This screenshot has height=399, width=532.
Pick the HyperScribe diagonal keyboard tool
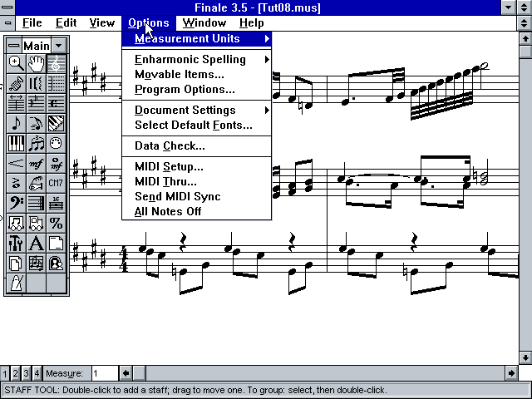click(x=56, y=124)
